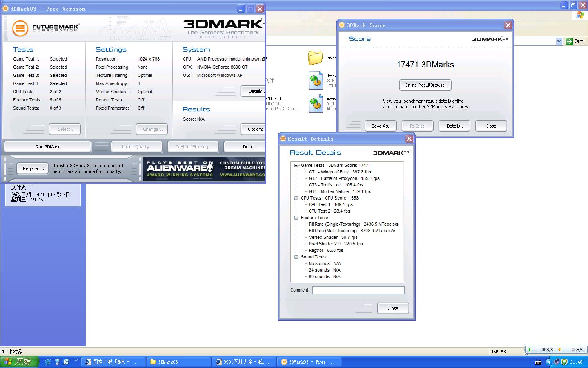
Task: Collapse the Feature Tests tree node
Action: [296, 218]
